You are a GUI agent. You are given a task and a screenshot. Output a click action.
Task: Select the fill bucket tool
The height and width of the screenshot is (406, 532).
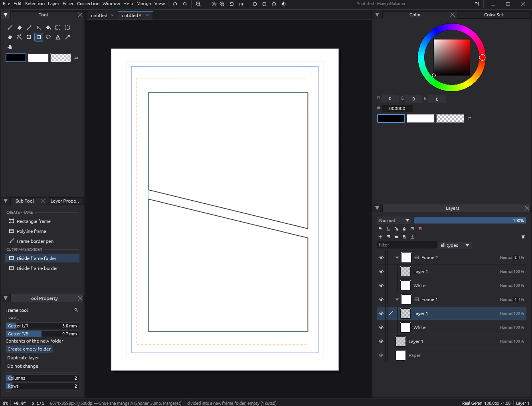[48, 28]
